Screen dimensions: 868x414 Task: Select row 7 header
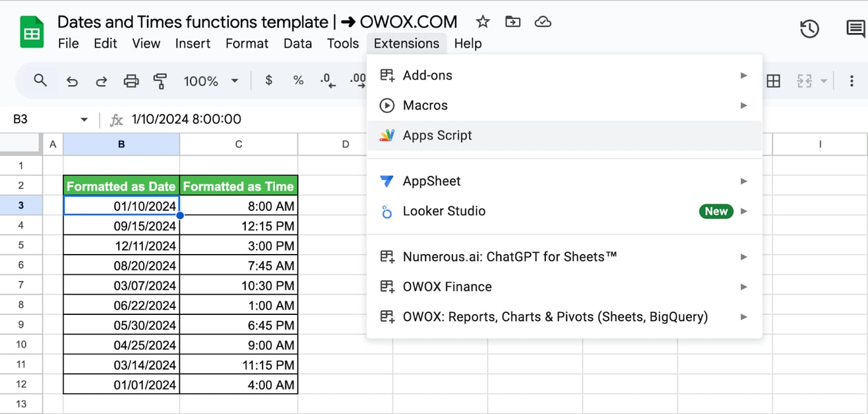pos(21,285)
